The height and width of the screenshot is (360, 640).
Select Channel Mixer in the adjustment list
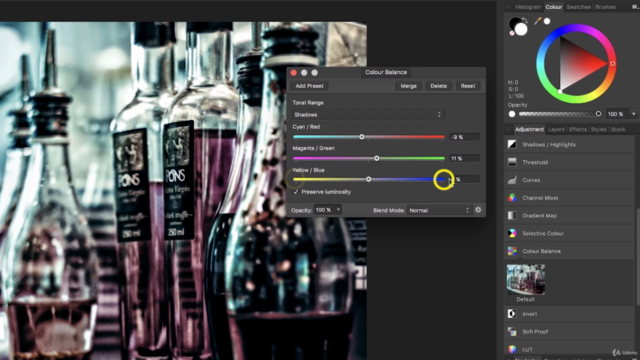point(569,198)
